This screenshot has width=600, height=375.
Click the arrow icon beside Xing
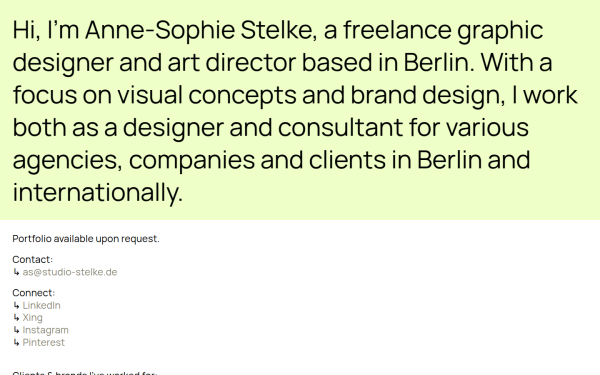16,318
